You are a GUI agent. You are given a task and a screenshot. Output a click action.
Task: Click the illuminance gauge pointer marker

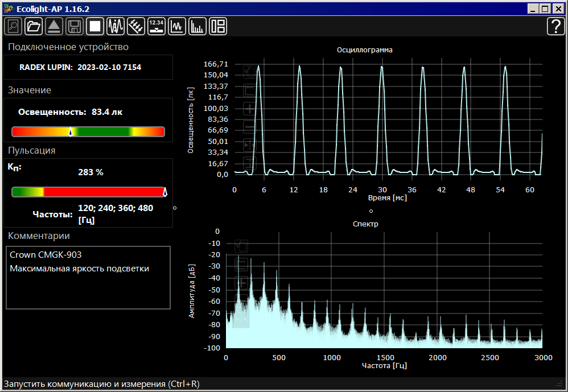coord(71,131)
